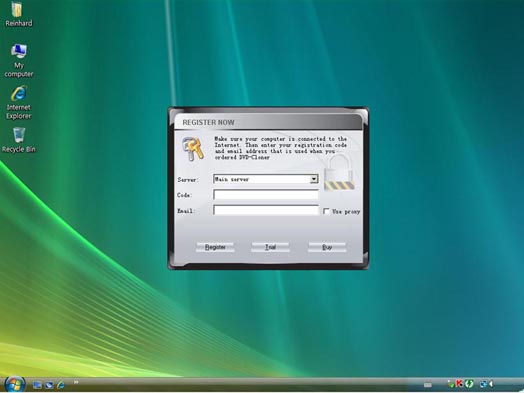Launch Internet Explorer from quick launch
Viewport: 524px width, 393px height.
pos(61,385)
